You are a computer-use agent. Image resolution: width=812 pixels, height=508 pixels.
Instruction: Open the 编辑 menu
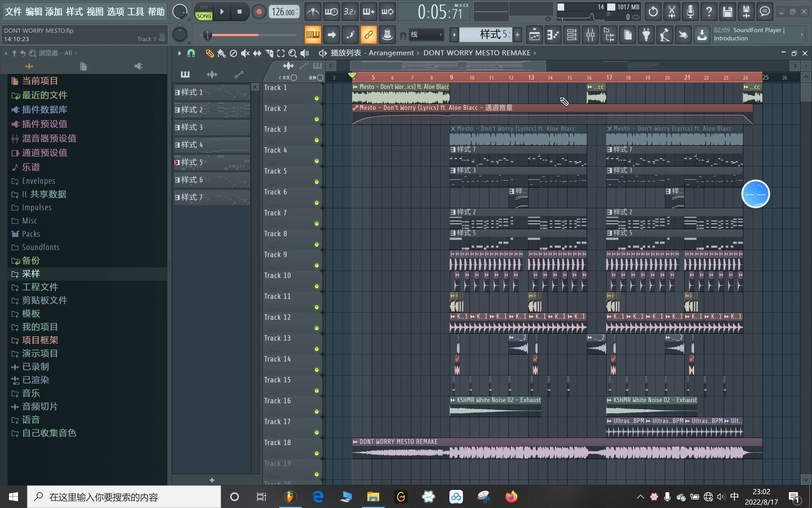click(34, 12)
